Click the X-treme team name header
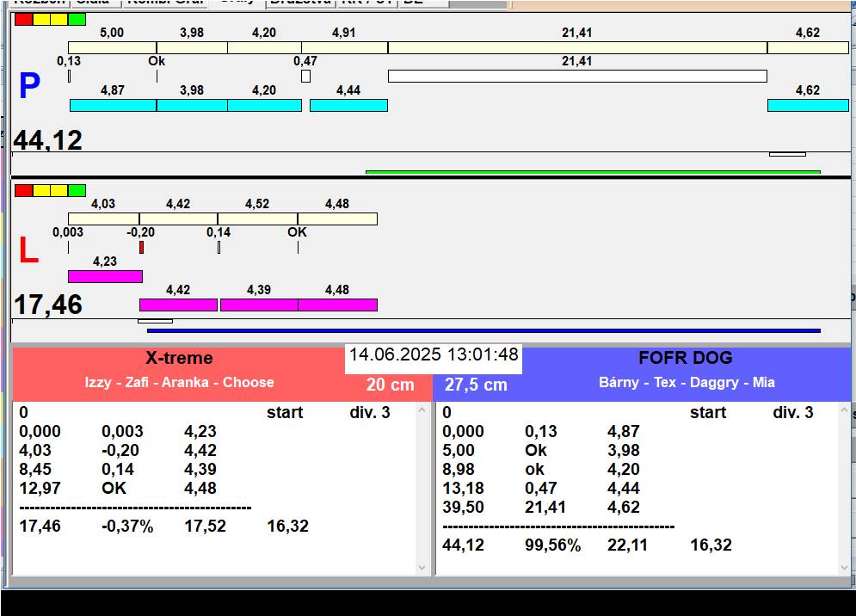This screenshot has width=856, height=616. pos(179,359)
